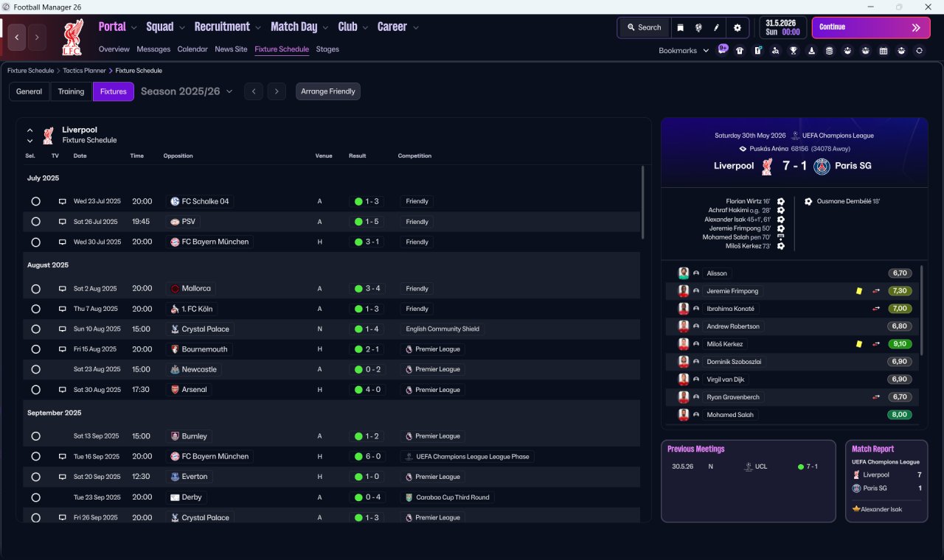The image size is (944, 560).
Task: Open the Messages sub-tab
Action: [153, 49]
